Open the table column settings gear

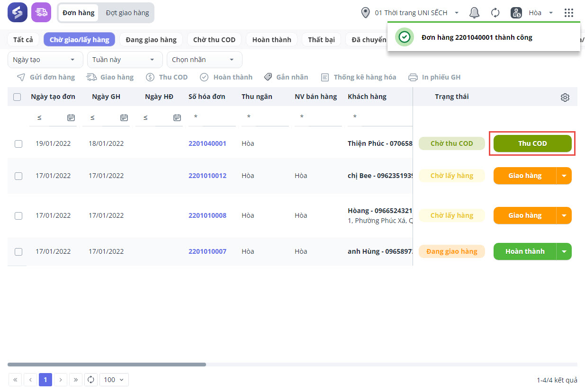565,98
